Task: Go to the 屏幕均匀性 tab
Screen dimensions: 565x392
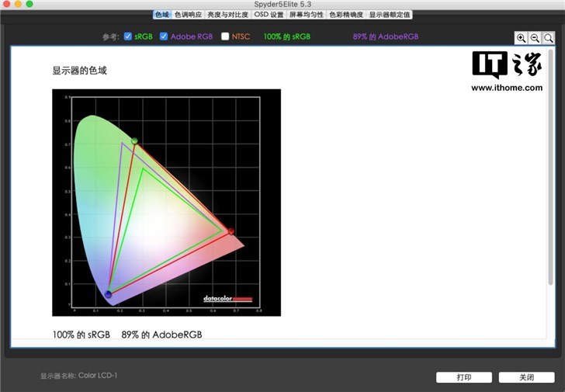Action: tap(307, 15)
